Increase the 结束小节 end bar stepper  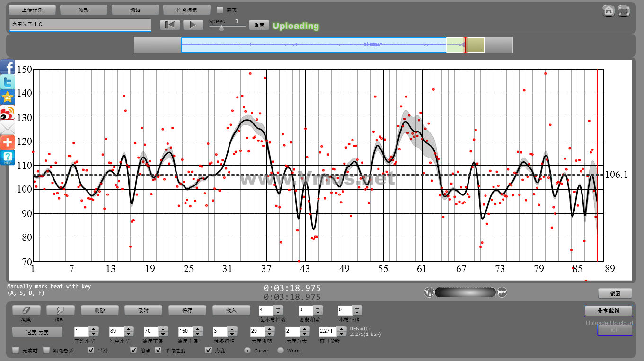pos(128,329)
